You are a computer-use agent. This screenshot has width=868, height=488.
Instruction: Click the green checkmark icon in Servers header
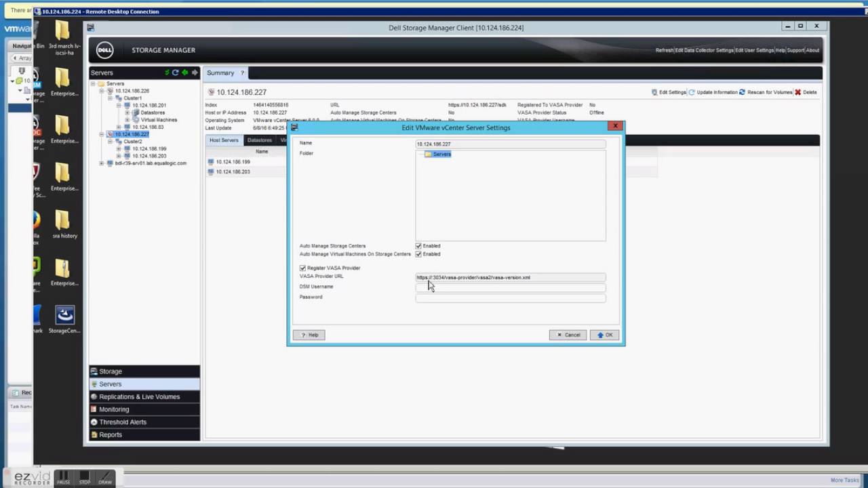(167, 73)
